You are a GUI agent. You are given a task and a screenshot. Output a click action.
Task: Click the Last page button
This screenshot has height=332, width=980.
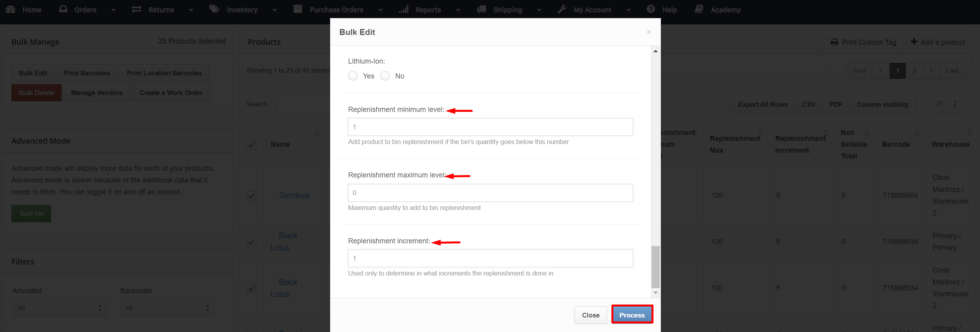coord(952,71)
